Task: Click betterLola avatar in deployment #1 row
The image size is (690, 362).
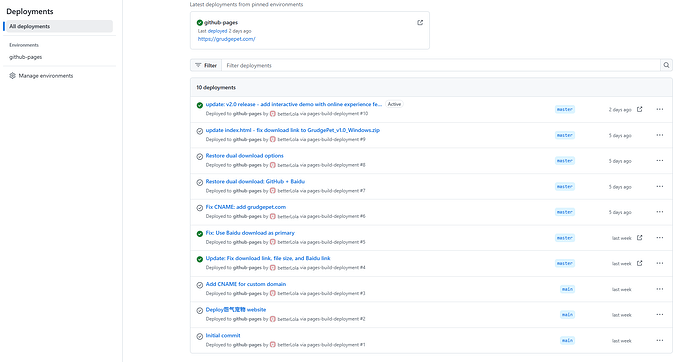Action: pyautogui.click(x=273, y=344)
